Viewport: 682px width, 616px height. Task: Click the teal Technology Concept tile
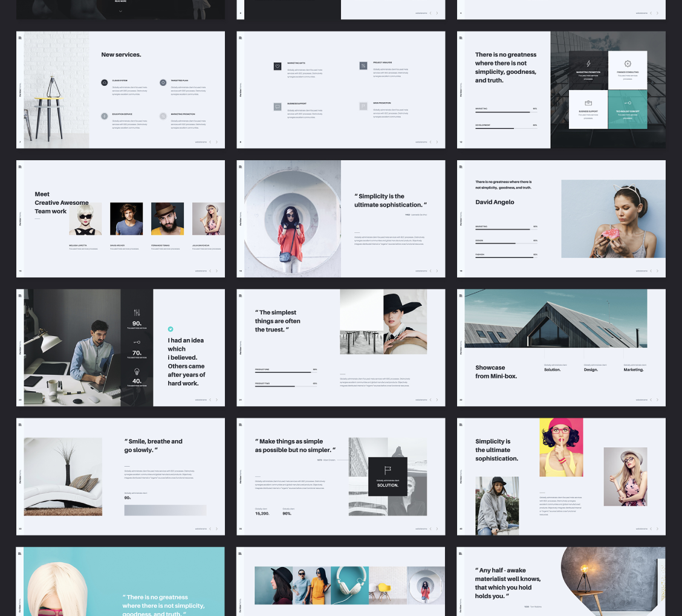[628, 109]
